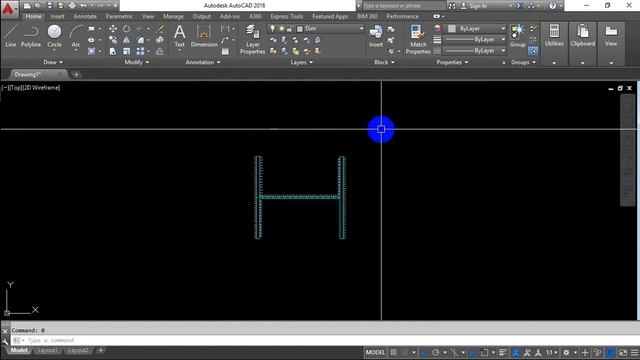Viewport: 640px width, 360px height.
Task: Open Layer Properties manager
Action: click(252, 39)
